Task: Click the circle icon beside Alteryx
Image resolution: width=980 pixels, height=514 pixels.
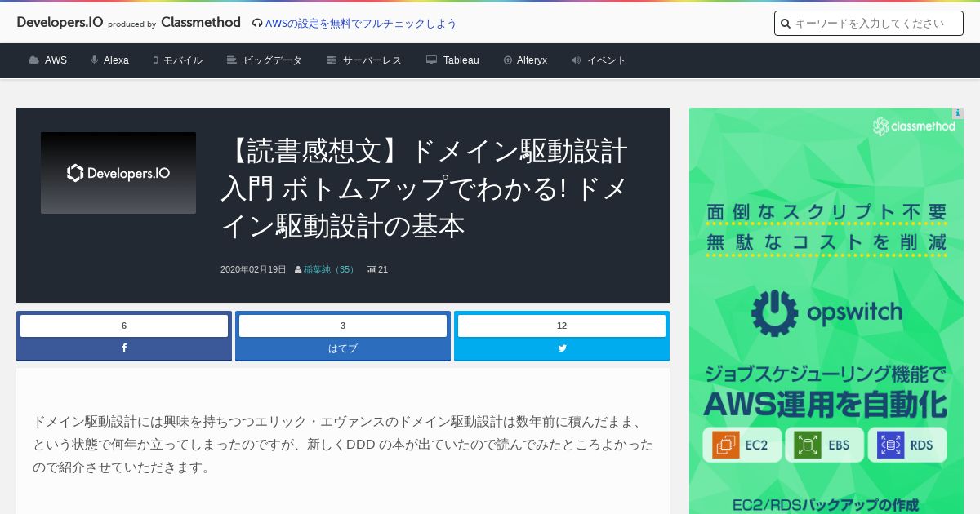Action: pos(508,60)
